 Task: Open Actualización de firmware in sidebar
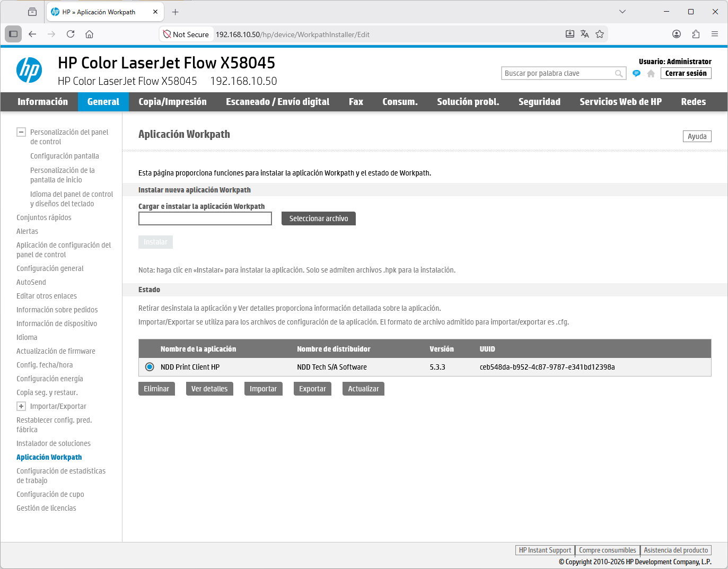[x=56, y=351]
